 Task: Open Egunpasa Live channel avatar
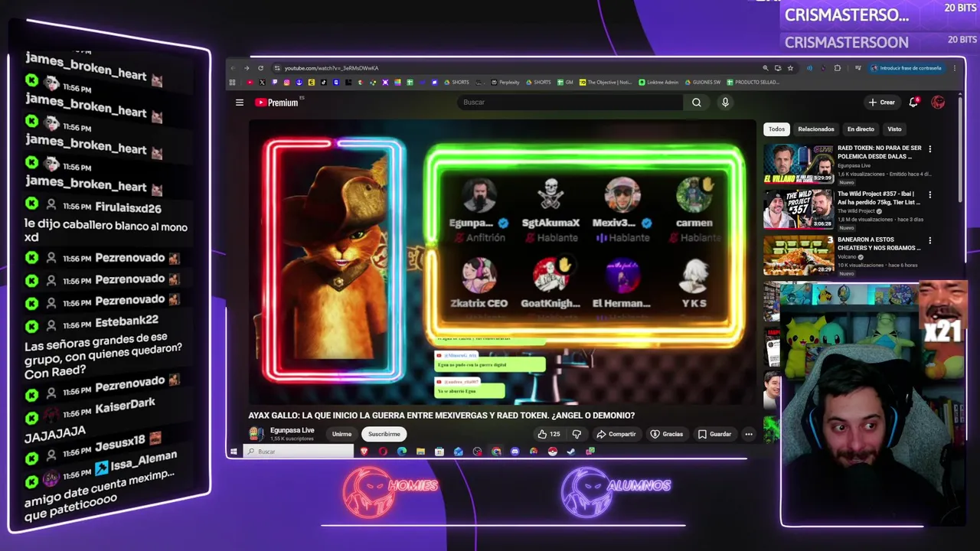pos(256,434)
